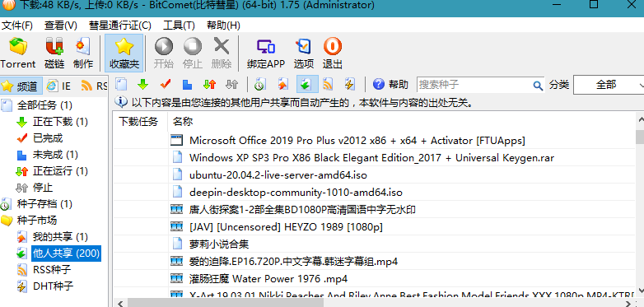Open 绑定APP binding dialog
The height and width of the screenshot is (307, 644).
266,53
